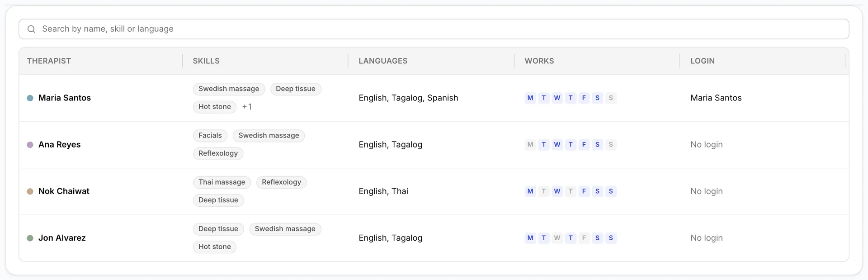This screenshot has width=868, height=280.
Task: Focus the search by name, skill or language field
Action: tap(434, 29)
